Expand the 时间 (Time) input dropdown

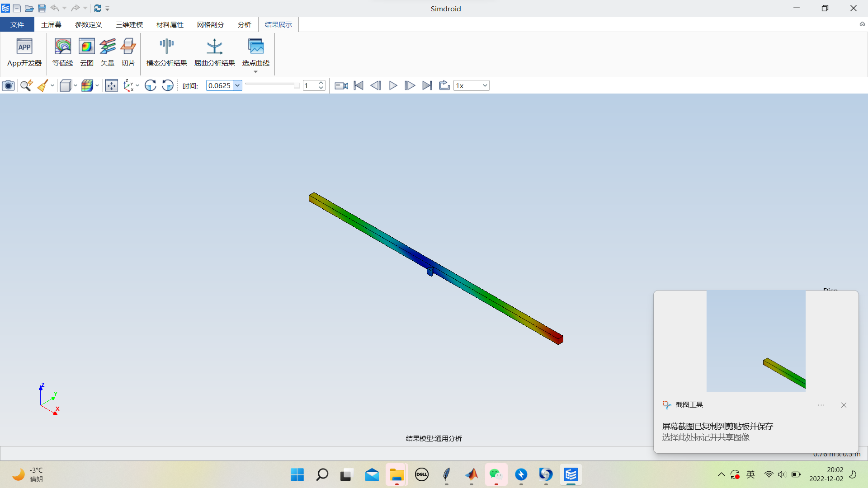(237, 85)
